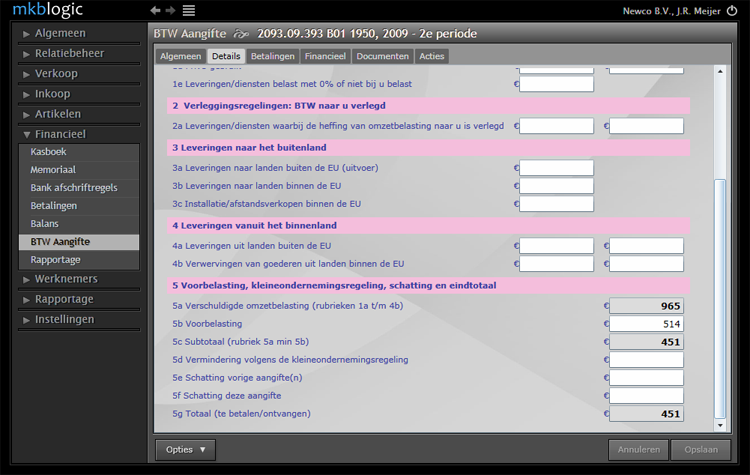Expand the Verkoop sidebar section
The image size is (750, 475).
click(x=78, y=73)
